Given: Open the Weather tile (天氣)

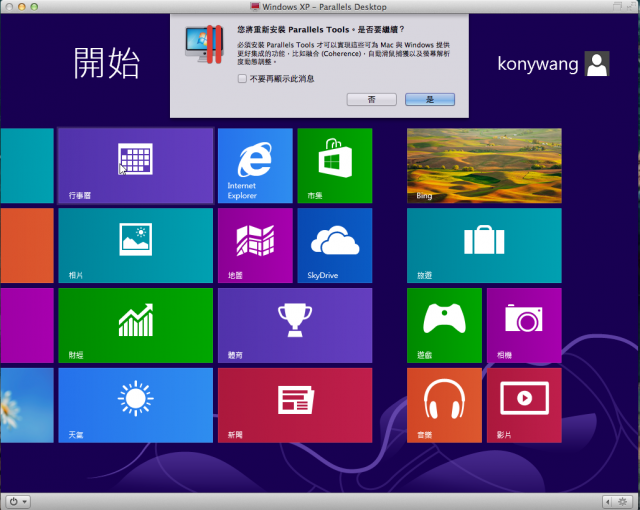Looking at the screenshot, I should 136,405.
